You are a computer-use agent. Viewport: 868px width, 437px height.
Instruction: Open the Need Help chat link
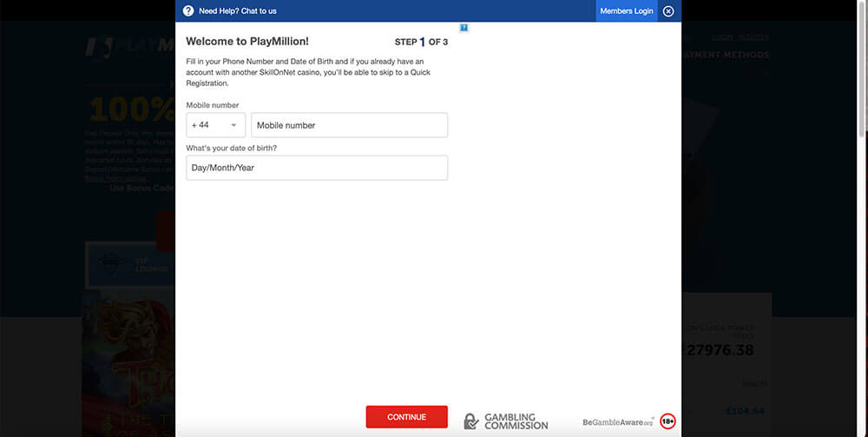(238, 10)
